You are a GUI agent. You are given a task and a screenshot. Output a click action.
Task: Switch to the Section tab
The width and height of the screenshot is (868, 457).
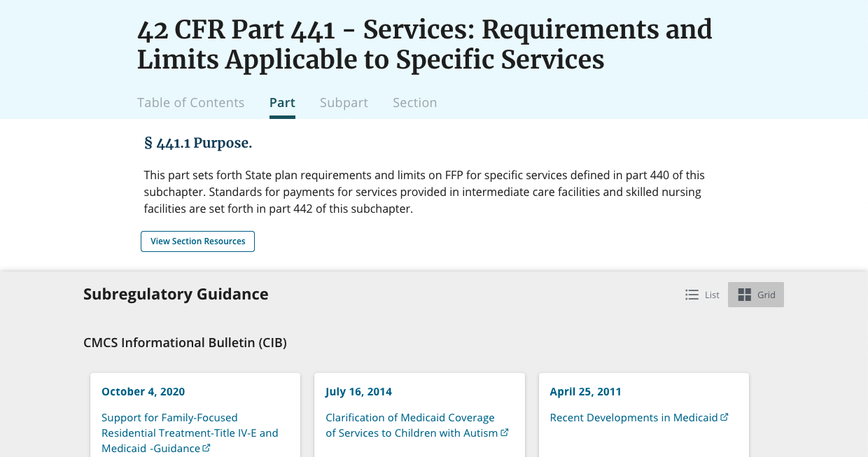(x=414, y=103)
